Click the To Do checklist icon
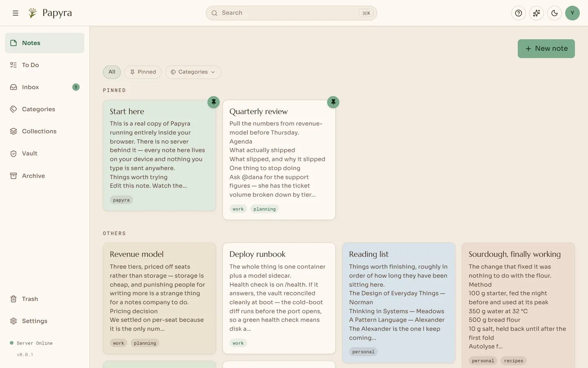The image size is (588, 368). pos(13,65)
